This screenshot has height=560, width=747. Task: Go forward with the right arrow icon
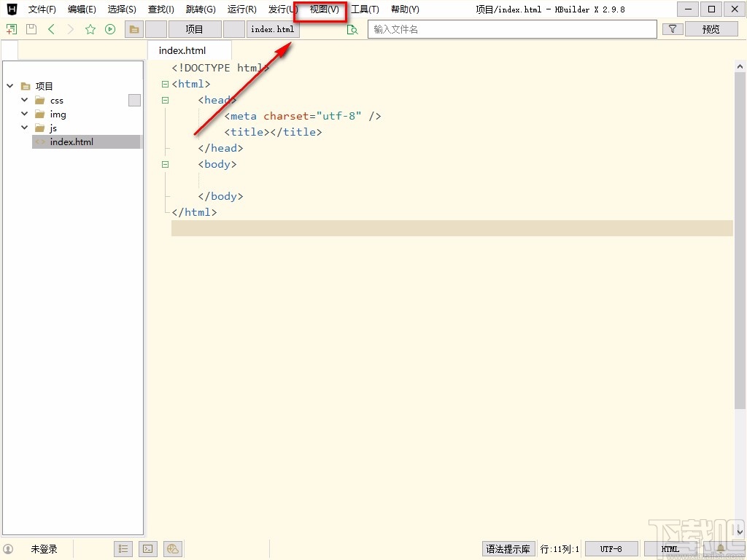[71, 29]
